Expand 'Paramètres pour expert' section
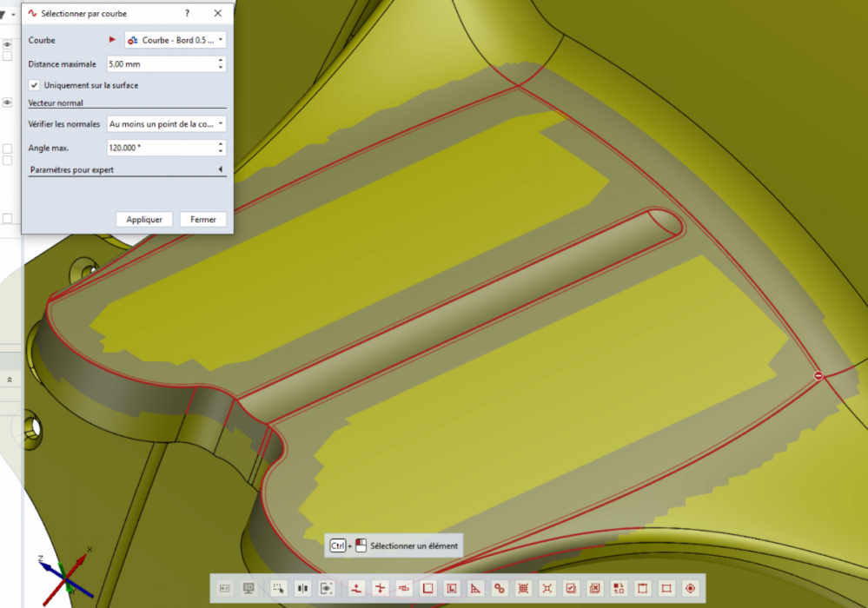Image resolution: width=868 pixels, height=608 pixels. 220,170
